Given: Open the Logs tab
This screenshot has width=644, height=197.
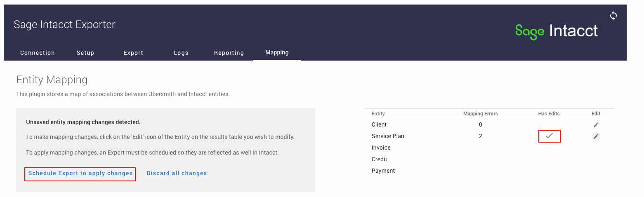Looking at the screenshot, I should pos(181,53).
